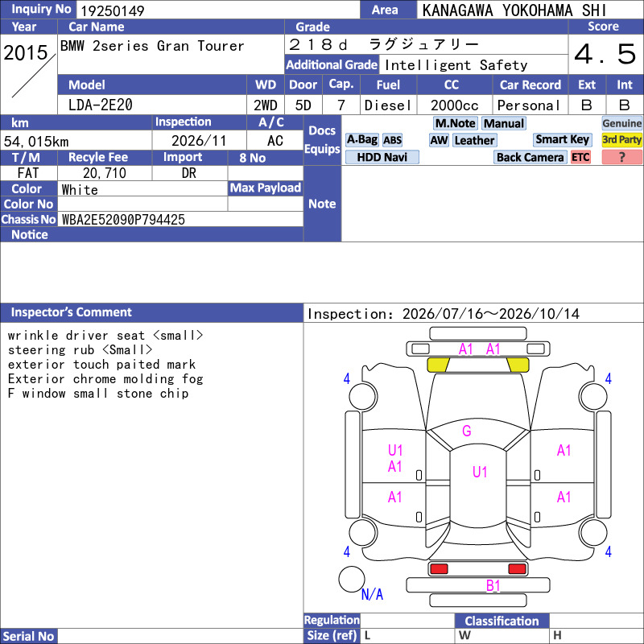Click the U1 mark on left front door
Image resolution: width=644 pixels, height=644 pixels.
(395, 451)
